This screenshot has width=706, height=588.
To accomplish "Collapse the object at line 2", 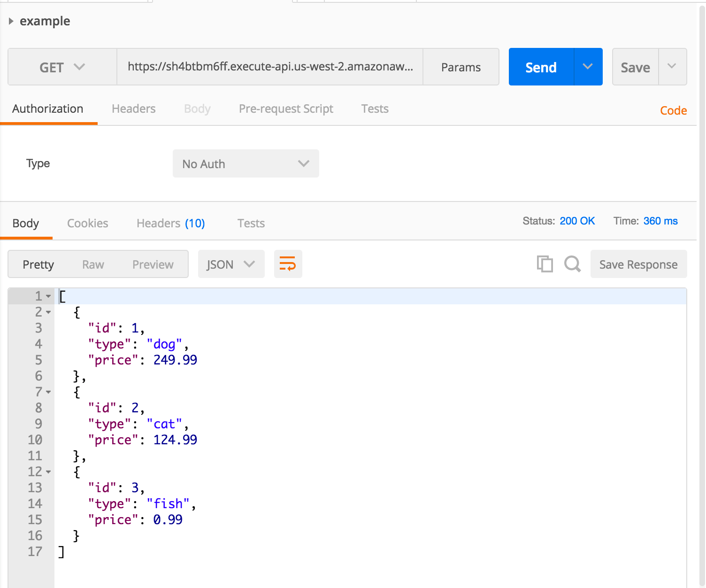I will 48,312.
